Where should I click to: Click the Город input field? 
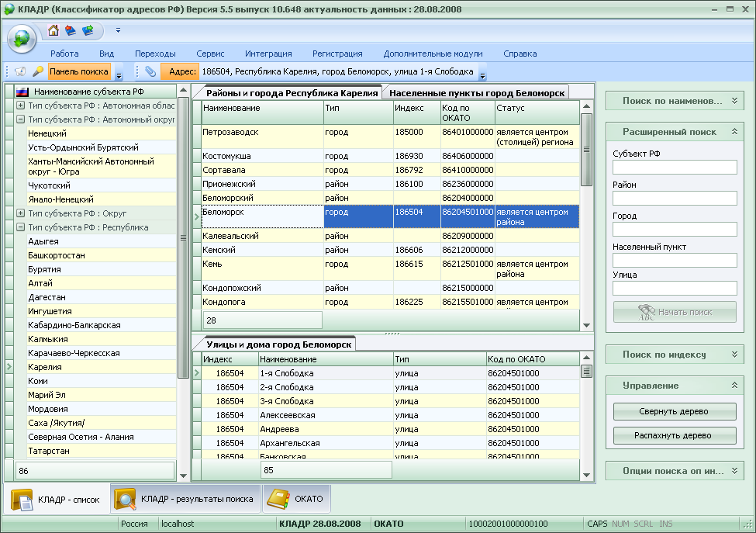point(675,229)
